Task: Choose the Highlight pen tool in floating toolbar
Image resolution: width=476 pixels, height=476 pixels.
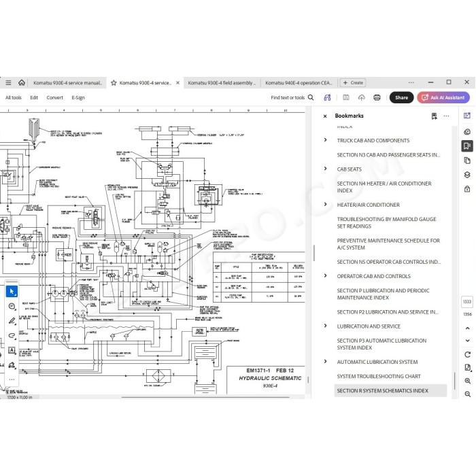Action: click(x=12, y=321)
